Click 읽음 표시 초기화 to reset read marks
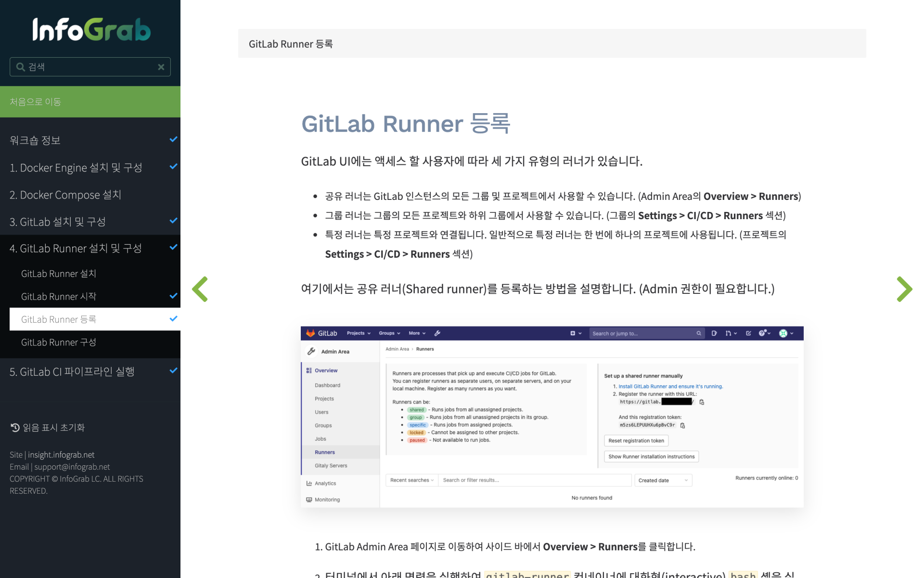This screenshot has width=924, height=578. pos(53,427)
